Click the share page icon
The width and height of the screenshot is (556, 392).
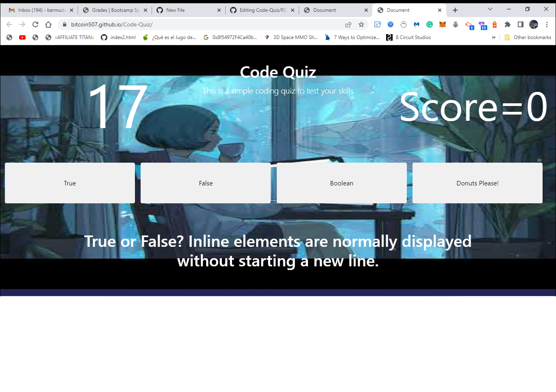[348, 24]
